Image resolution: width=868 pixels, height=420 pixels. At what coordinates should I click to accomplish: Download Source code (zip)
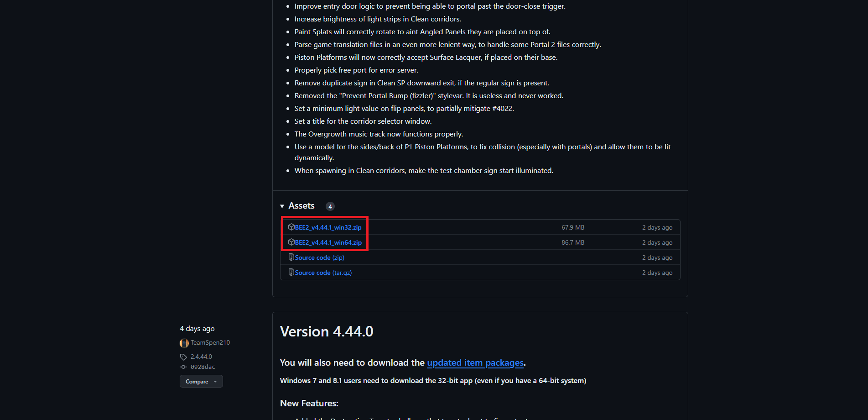coord(319,257)
